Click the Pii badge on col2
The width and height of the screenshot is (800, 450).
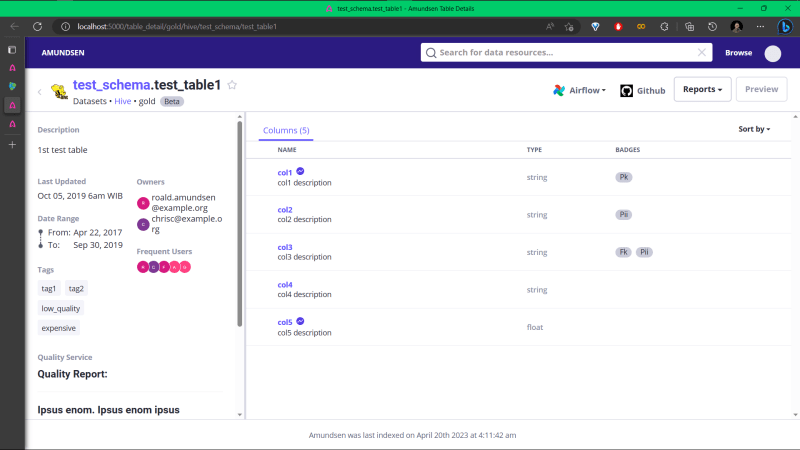(623, 215)
